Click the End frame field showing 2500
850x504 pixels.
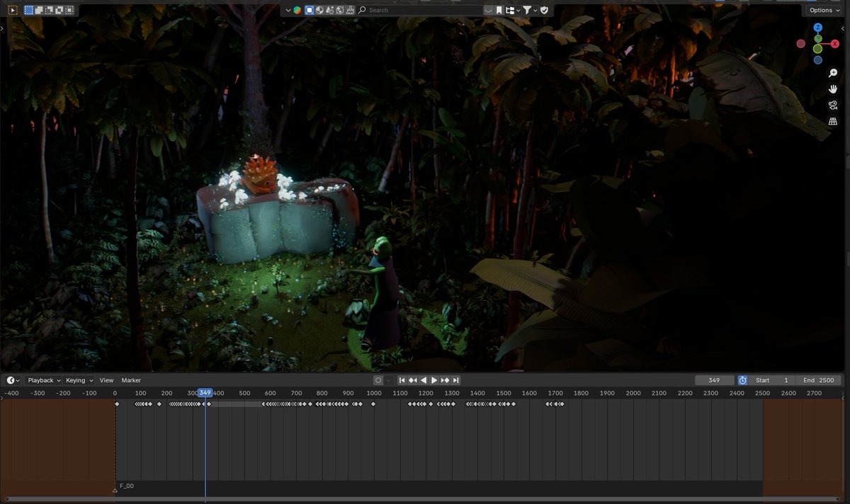(819, 380)
